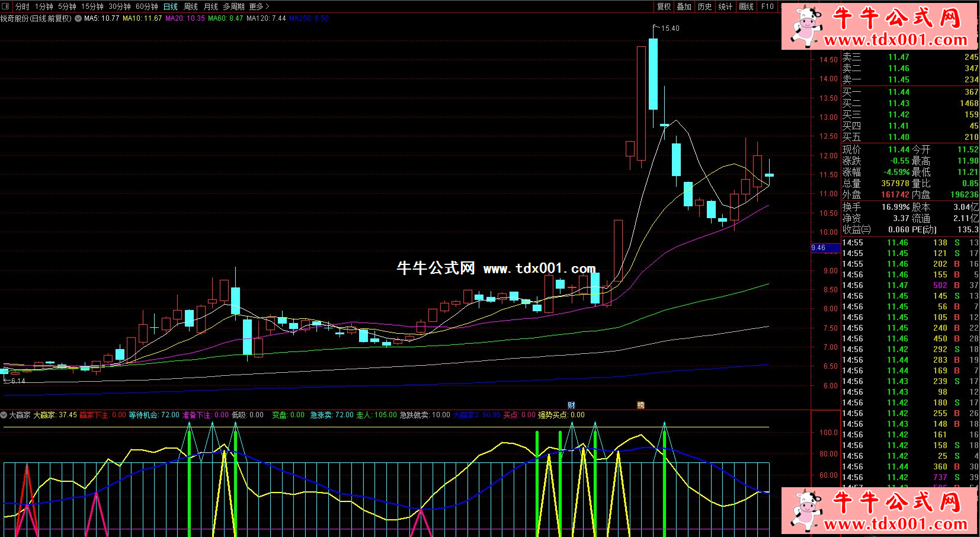Select the 15分钟 period tab
The image size is (980, 537).
92,7
